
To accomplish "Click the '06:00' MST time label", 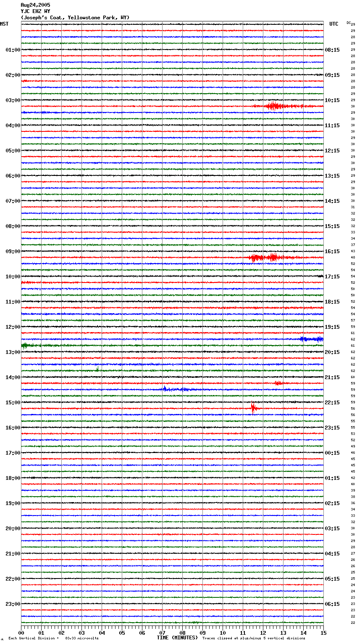I will (13, 176).
